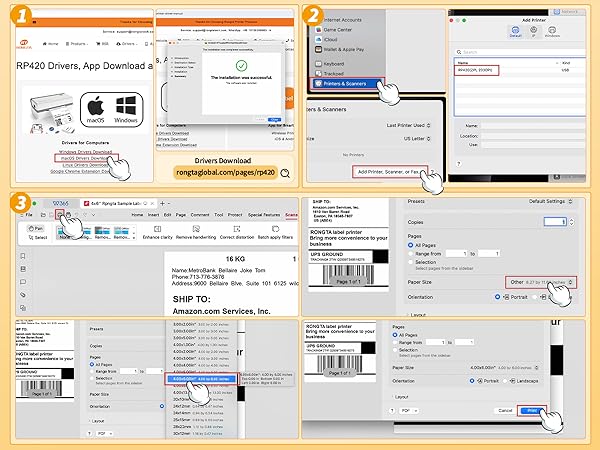
Task: Open the Presets Default Settings dropdown
Action: pyautogui.click(x=551, y=201)
